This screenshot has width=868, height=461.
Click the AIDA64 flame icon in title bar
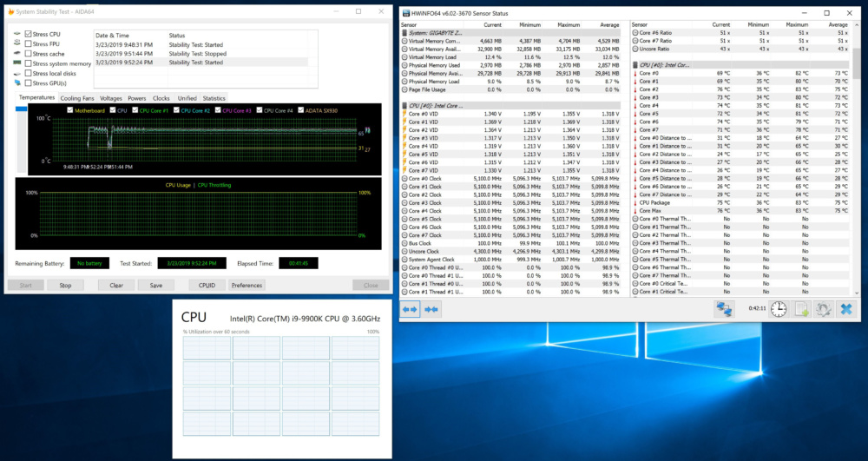10,11
